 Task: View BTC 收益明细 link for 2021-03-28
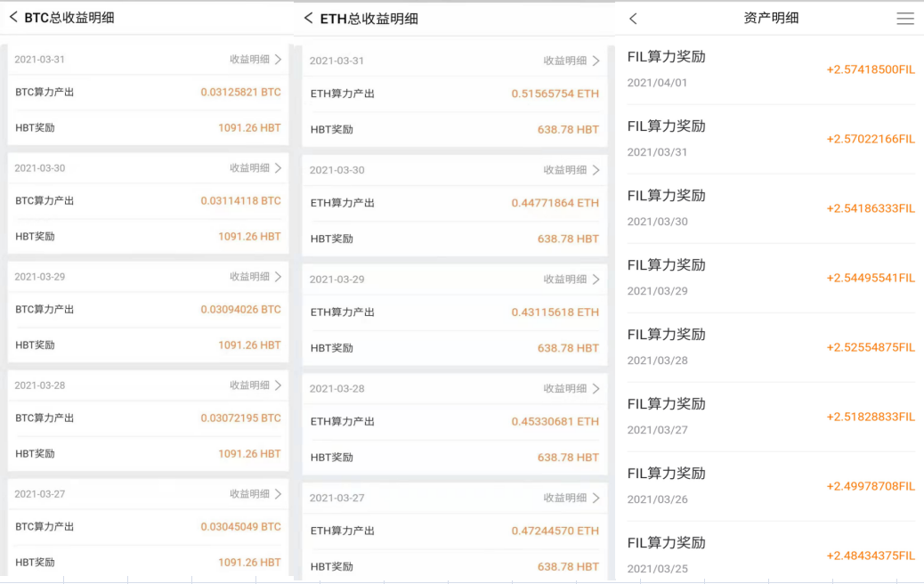[255, 385]
